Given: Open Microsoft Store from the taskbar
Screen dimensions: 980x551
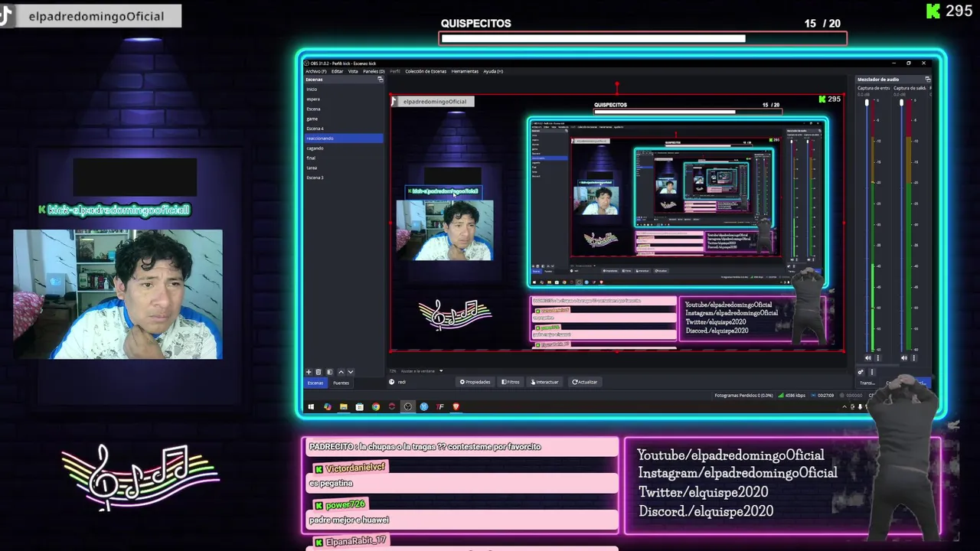Looking at the screenshot, I should point(360,407).
